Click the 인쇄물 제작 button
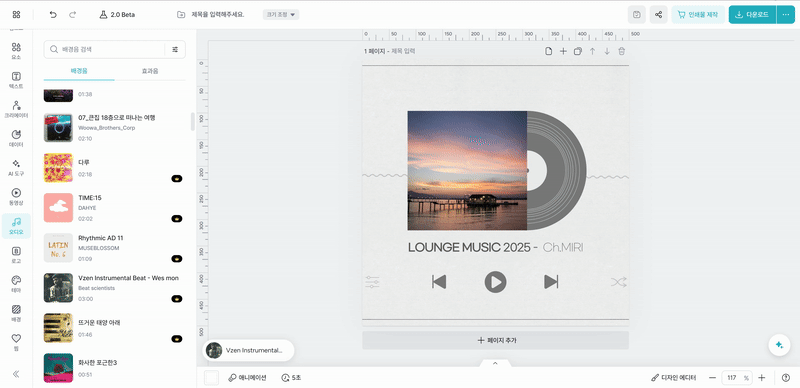Viewport: 800px width, 388px height. [x=698, y=15]
